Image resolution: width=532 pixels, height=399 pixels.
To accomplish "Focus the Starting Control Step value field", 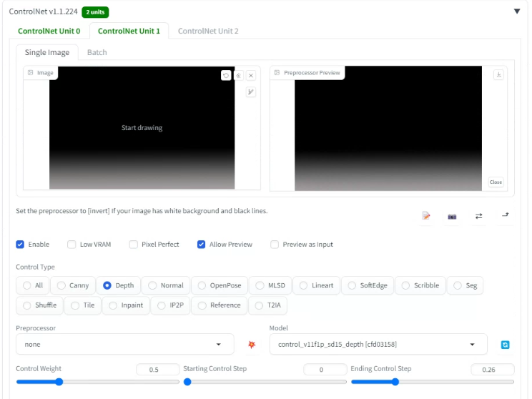I will point(325,369).
